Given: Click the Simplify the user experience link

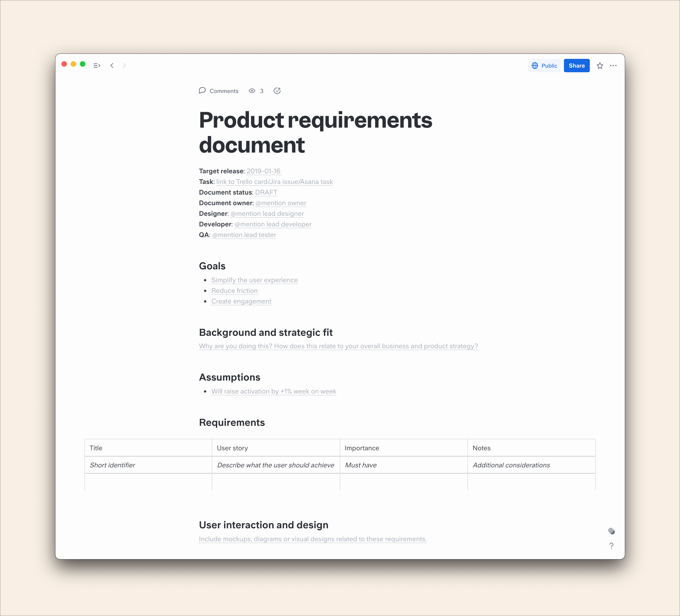Looking at the screenshot, I should (x=254, y=279).
